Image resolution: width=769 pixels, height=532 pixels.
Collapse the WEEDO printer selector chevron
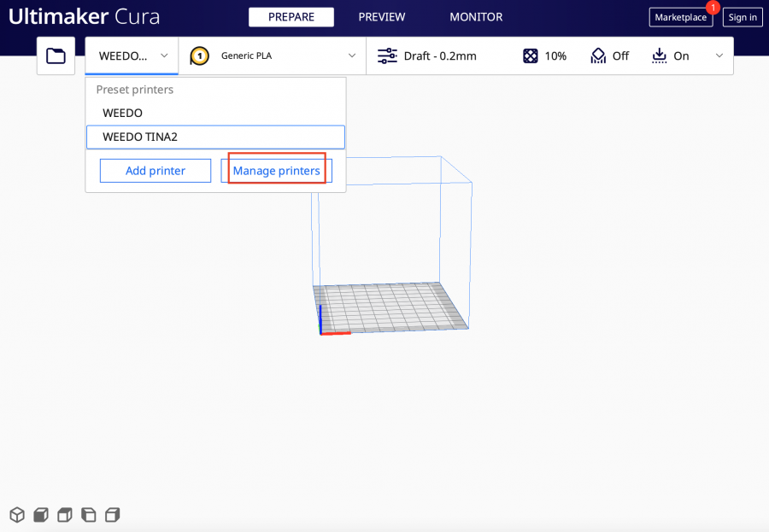(x=164, y=56)
